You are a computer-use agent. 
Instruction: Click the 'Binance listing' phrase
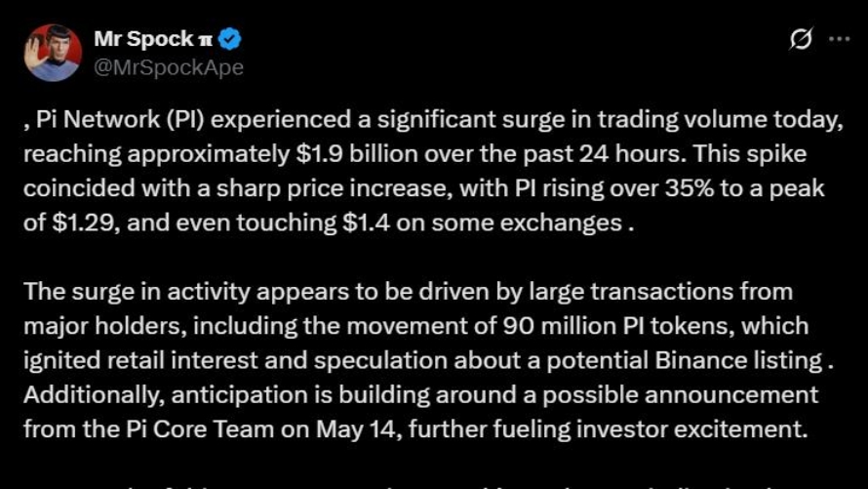(x=738, y=360)
